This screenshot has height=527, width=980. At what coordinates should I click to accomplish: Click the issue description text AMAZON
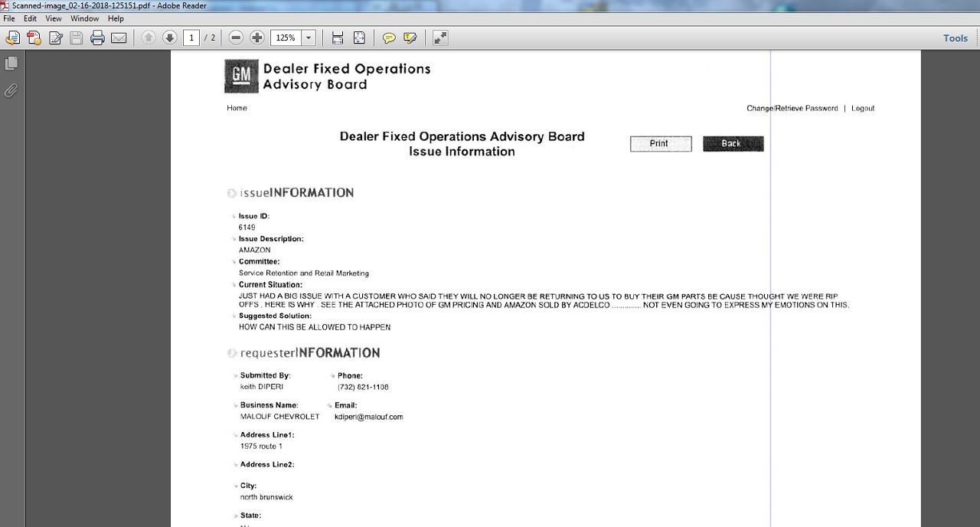click(x=255, y=250)
